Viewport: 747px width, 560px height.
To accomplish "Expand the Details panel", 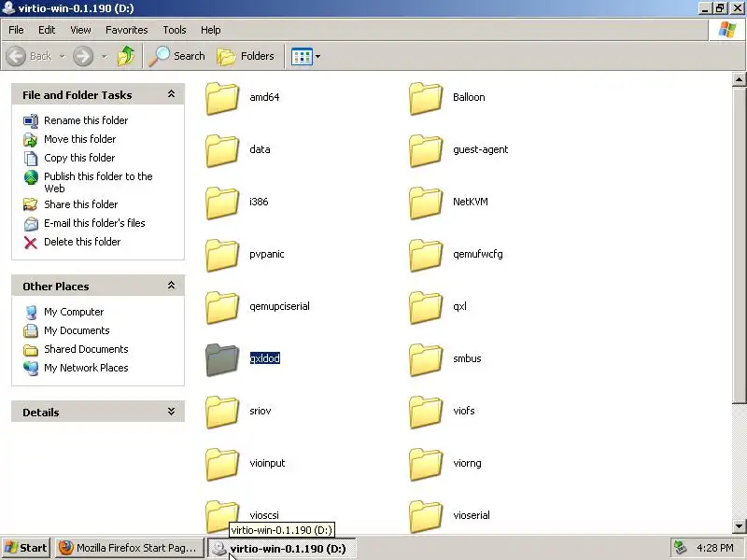I will [x=171, y=412].
